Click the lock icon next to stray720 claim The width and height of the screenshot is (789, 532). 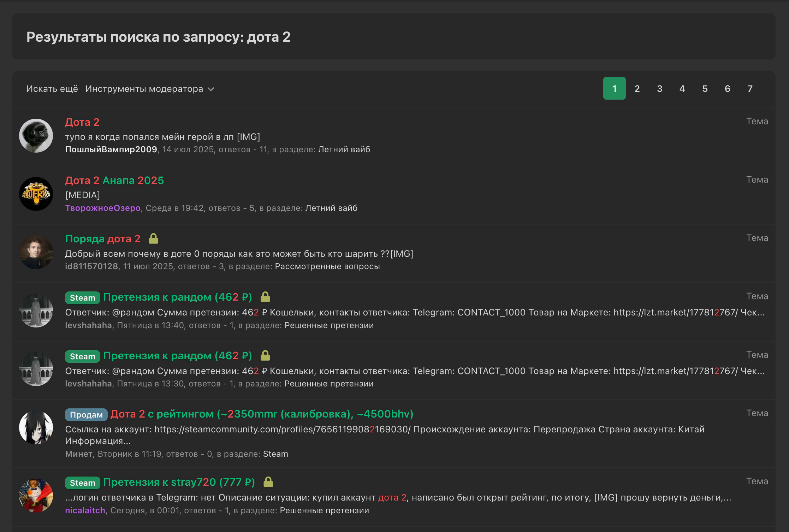click(268, 482)
